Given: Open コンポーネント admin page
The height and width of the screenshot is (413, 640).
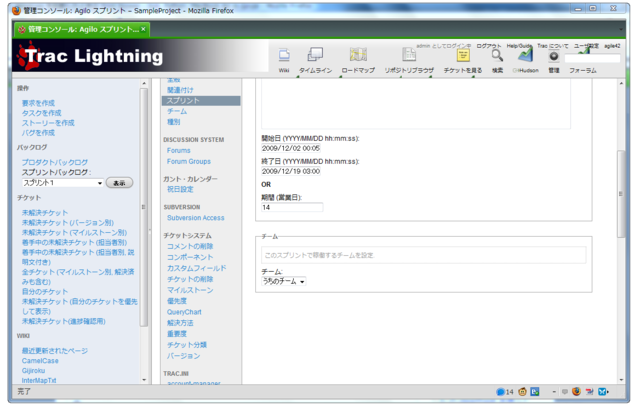Looking at the screenshot, I should click(190, 257).
